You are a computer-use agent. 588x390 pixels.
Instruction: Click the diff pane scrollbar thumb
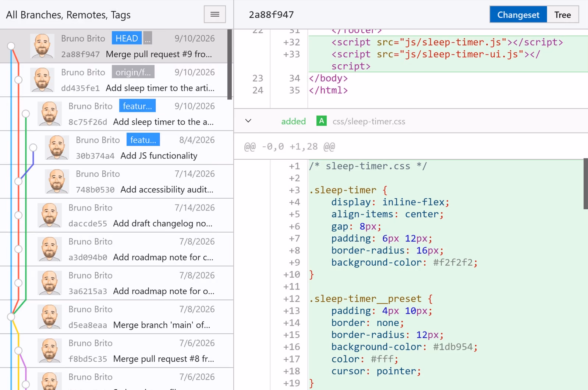(x=585, y=184)
